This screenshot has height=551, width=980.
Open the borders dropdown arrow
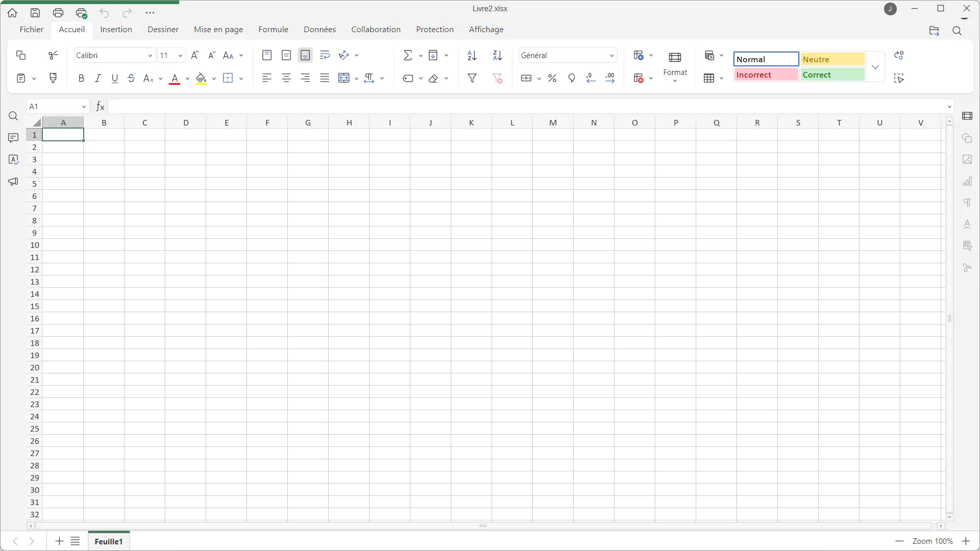tap(241, 79)
